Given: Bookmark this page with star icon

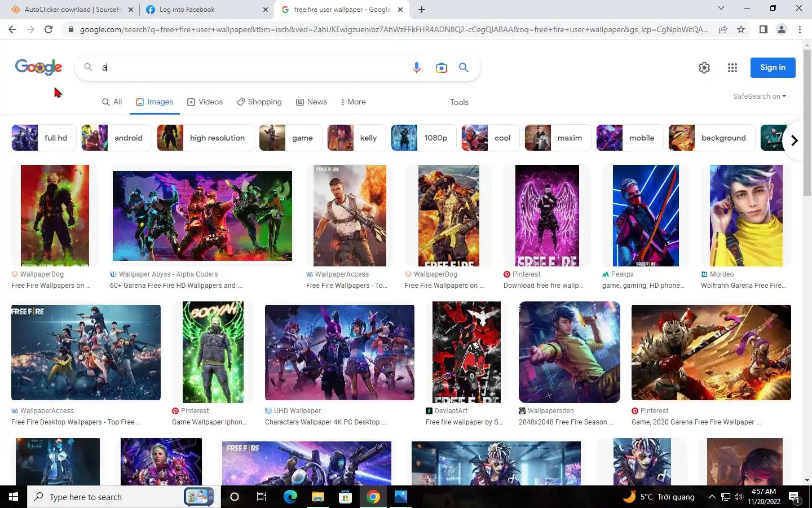Looking at the screenshot, I should click(x=741, y=29).
